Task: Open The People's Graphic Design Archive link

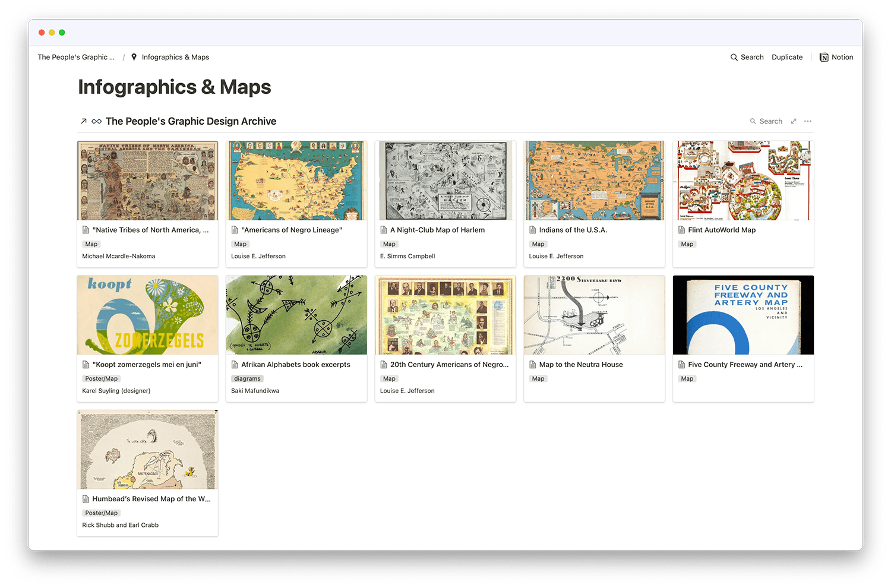Action: coord(191,121)
